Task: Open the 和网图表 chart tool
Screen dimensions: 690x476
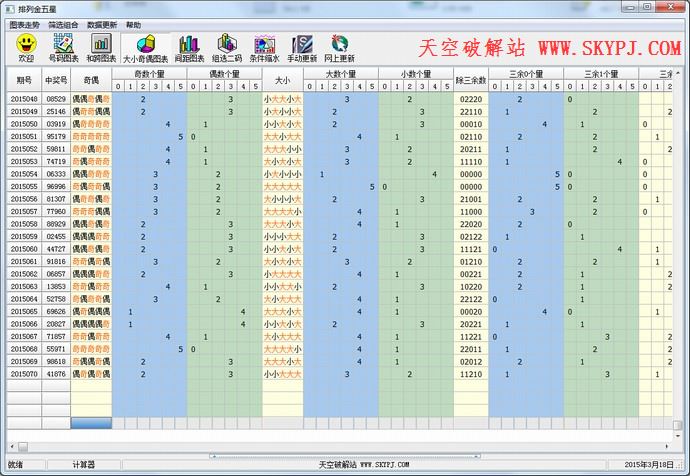Action: (100, 46)
